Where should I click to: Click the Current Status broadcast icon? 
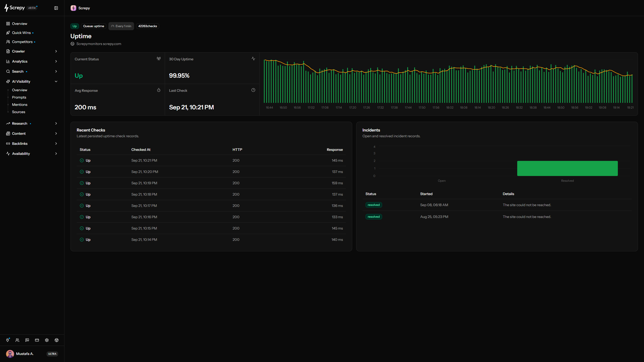point(159,59)
